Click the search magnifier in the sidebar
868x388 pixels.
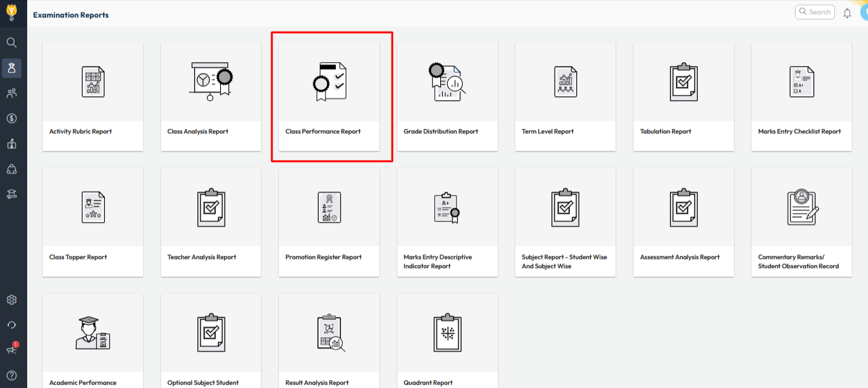coord(12,43)
